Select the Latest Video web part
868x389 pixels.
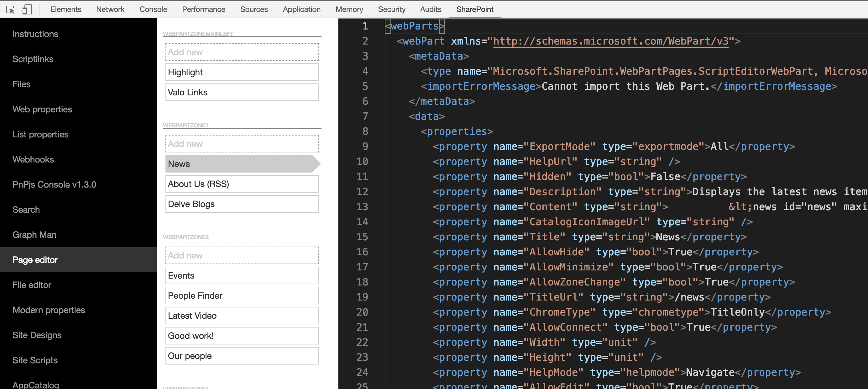pyautogui.click(x=242, y=316)
